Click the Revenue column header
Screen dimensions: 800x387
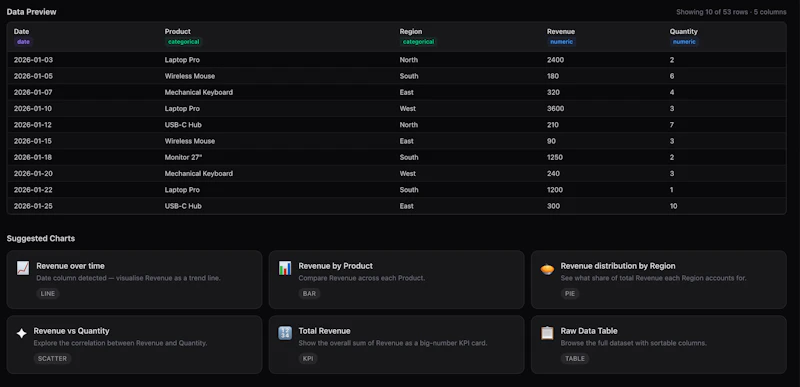(x=561, y=32)
